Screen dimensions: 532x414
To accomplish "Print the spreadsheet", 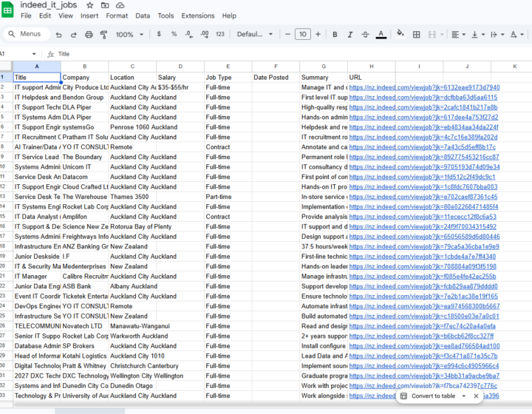I will [89, 34].
